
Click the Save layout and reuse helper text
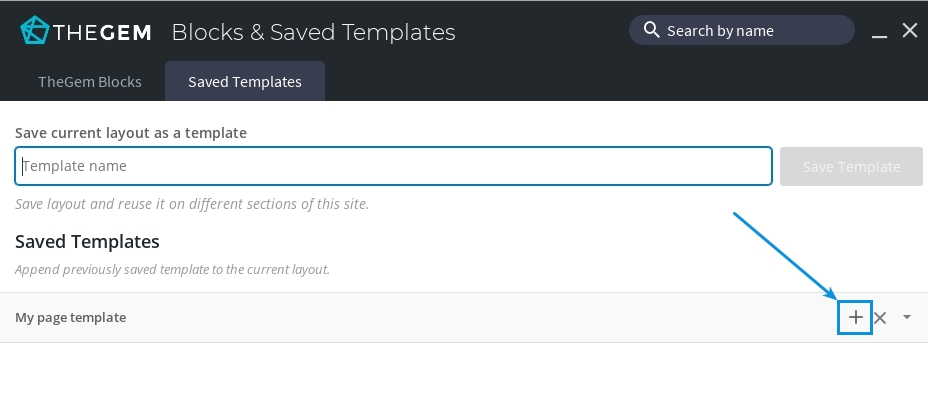pyautogui.click(x=192, y=204)
